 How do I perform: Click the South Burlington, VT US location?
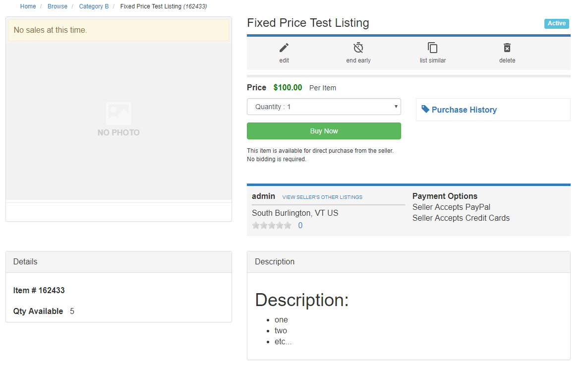(295, 213)
